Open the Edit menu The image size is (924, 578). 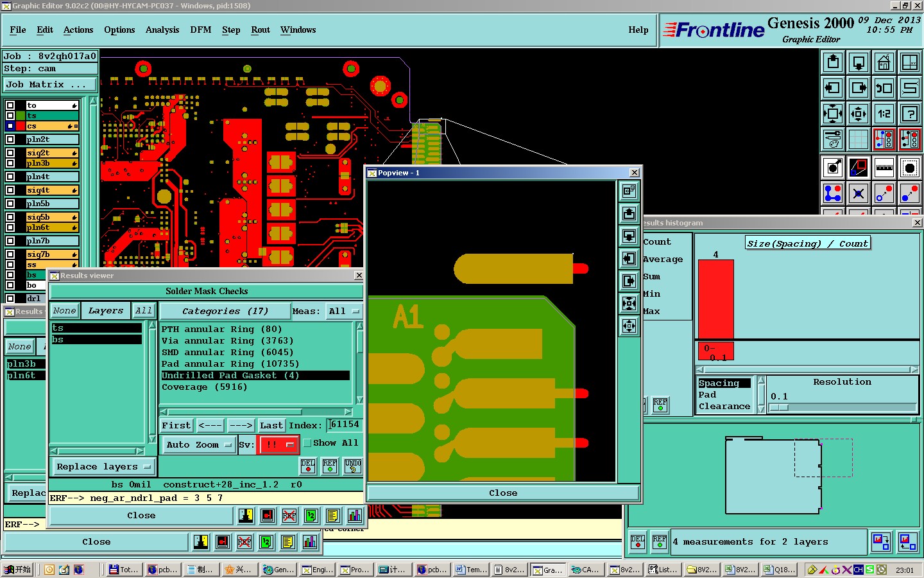(45, 30)
